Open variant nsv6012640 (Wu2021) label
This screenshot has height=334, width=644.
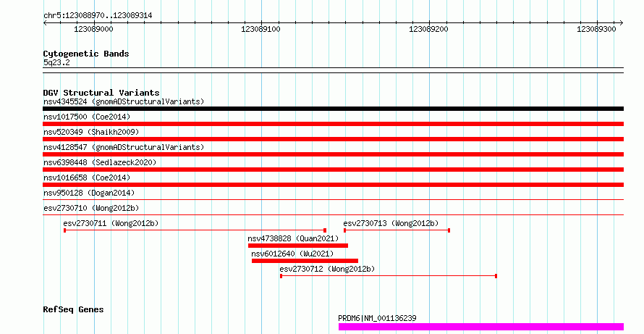pyautogui.click(x=292, y=254)
